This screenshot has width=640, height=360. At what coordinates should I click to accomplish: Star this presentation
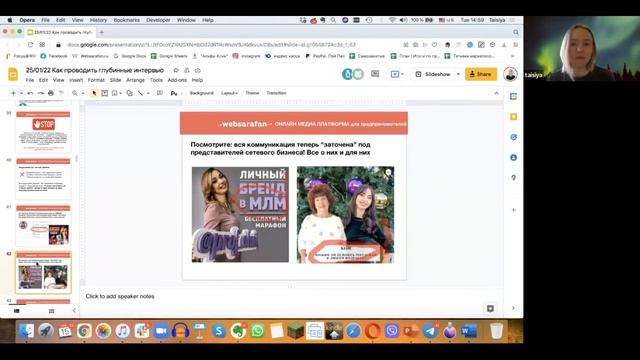tap(176, 70)
